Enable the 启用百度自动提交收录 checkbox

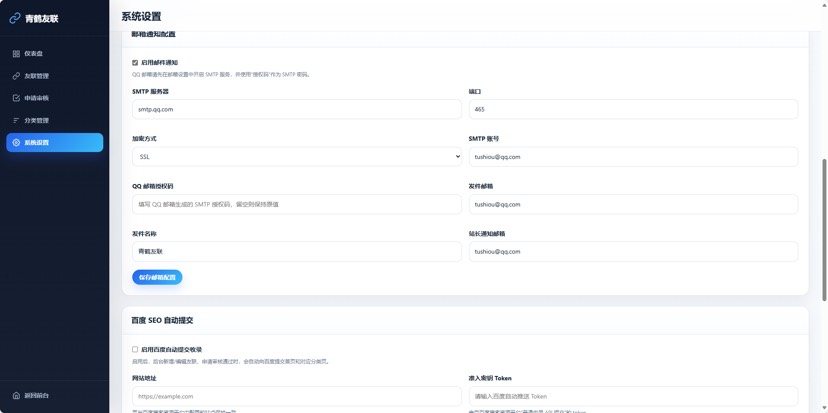click(x=135, y=349)
